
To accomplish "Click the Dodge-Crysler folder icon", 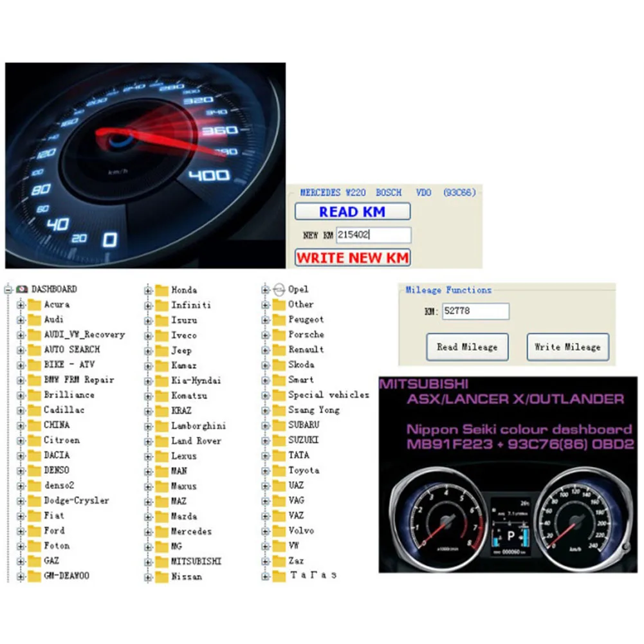I will 34,501.
